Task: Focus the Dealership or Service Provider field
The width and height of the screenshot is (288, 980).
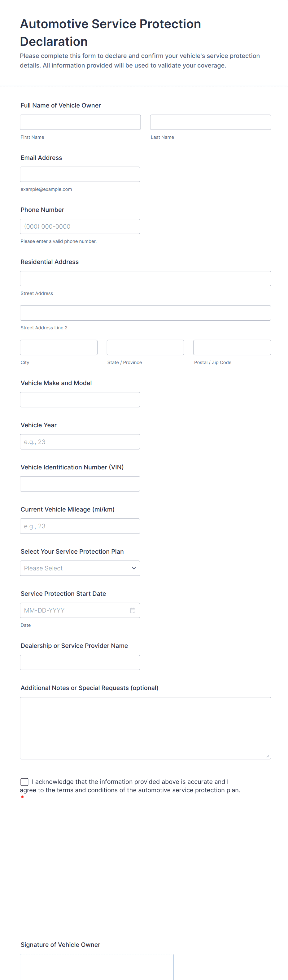Action: (x=80, y=662)
